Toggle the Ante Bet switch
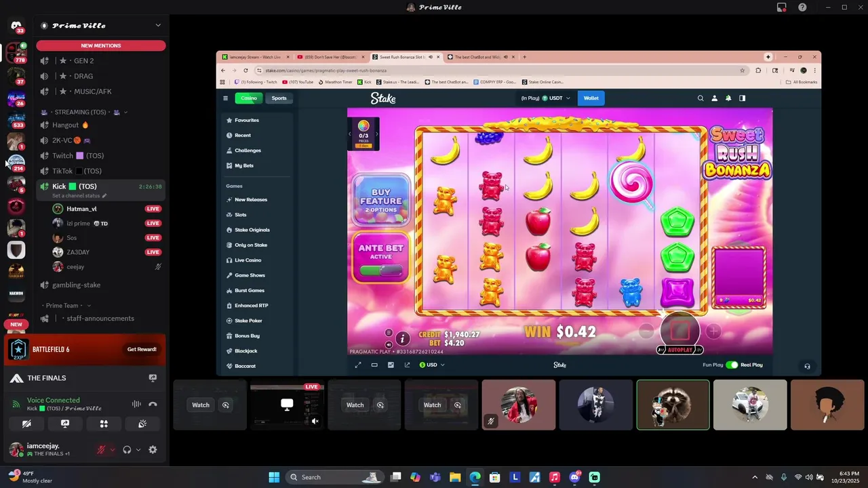Image resolution: width=868 pixels, height=488 pixels. click(381, 271)
